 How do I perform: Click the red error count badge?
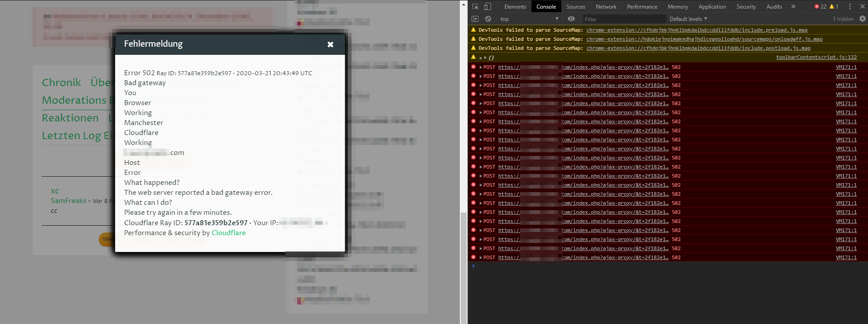(820, 6)
